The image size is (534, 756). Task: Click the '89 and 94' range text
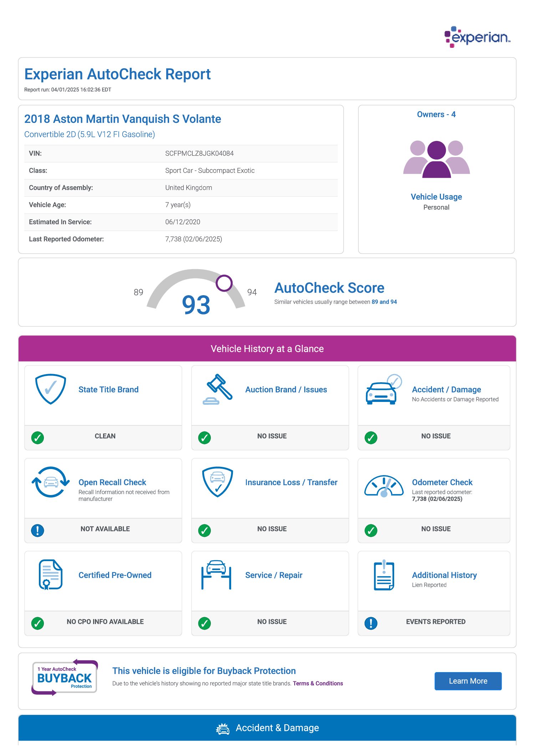(384, 302)
